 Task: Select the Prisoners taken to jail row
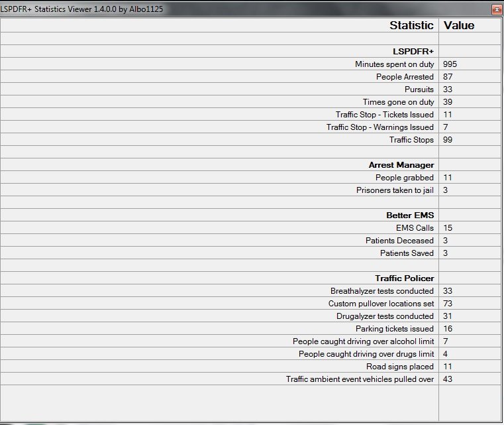395,190
